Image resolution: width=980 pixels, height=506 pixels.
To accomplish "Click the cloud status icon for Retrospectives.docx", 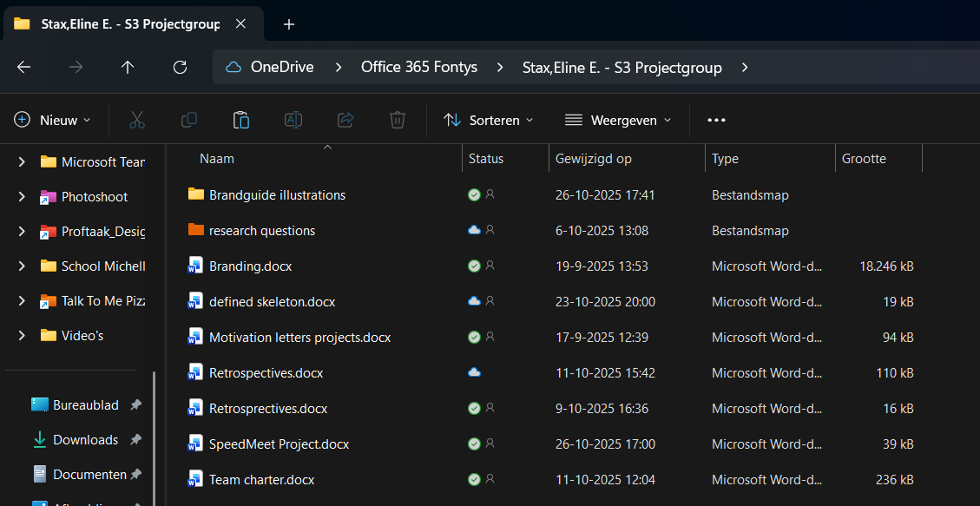I will click(474, 372).
